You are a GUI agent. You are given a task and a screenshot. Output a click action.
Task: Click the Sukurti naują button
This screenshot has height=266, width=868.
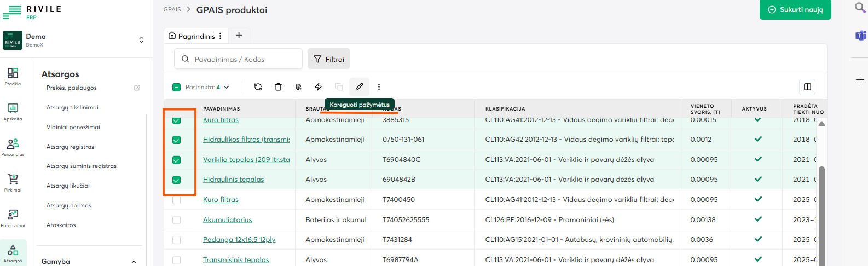pos(795,10)
